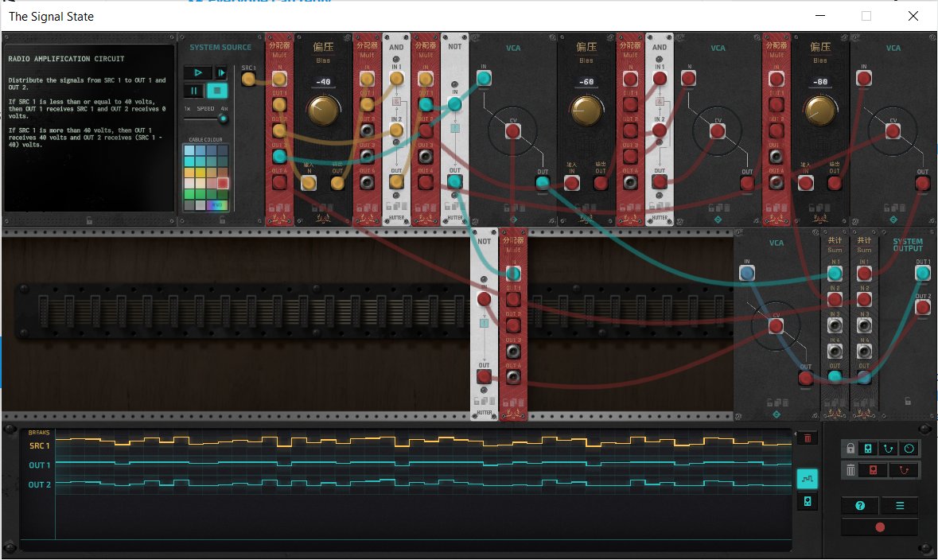Stop the simulation with the square button
Viewport: 938px width, 560px height.
click(217, 91)
